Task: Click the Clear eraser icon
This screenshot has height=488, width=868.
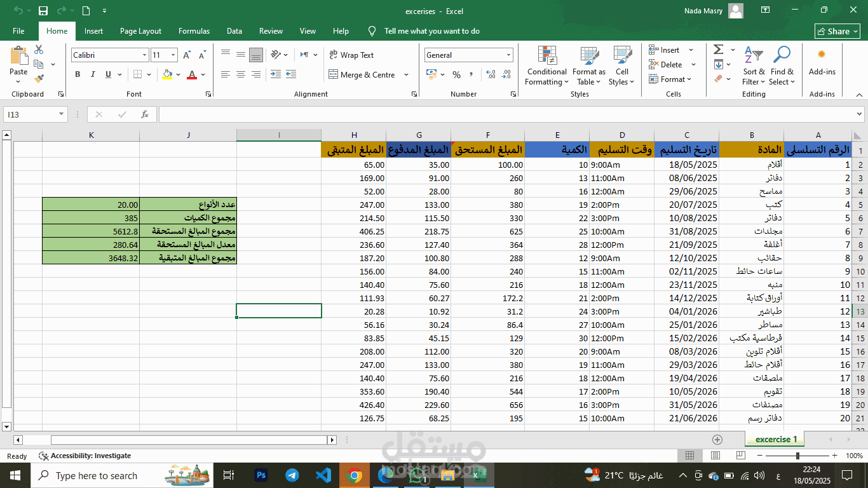Action: (718, 79)
